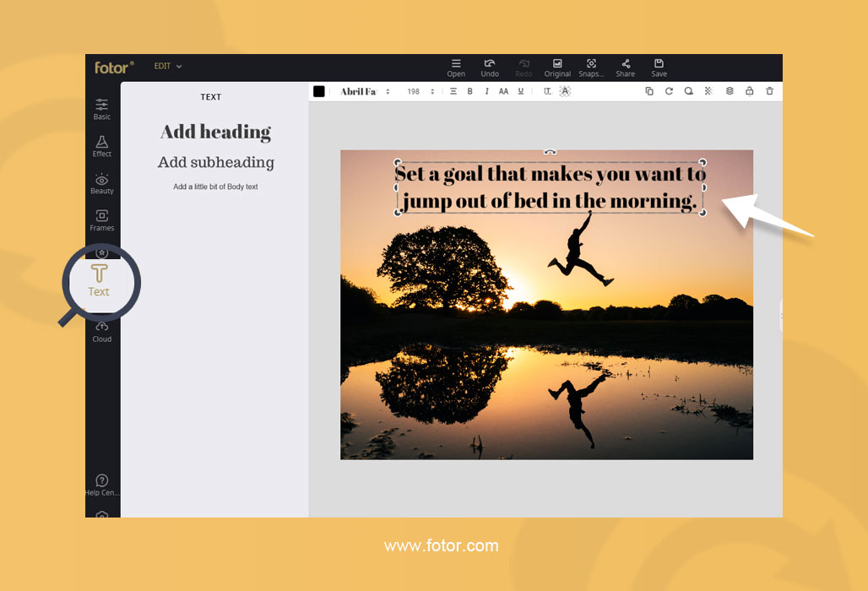Open text alignment options

tap(453, 91)
